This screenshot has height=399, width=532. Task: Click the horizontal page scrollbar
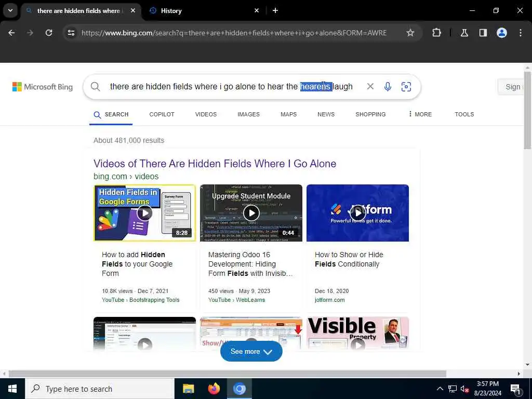coord(228,374)
